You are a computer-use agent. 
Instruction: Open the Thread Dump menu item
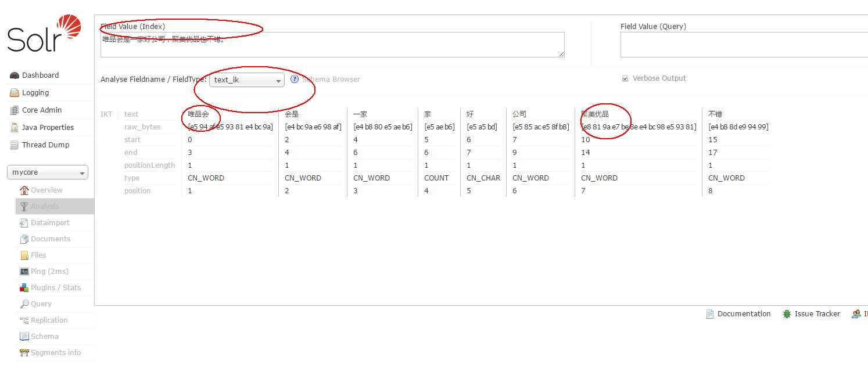(45, 145)
